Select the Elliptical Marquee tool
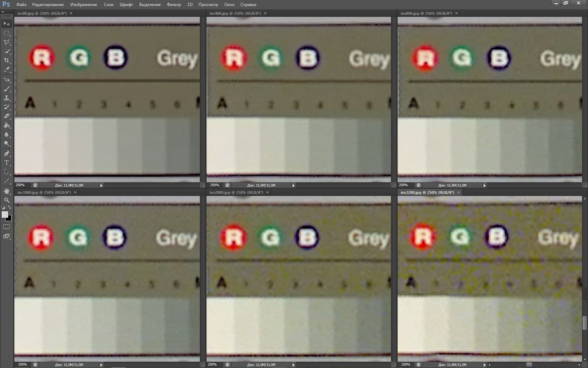The height and width of the screenshot is (368, 588). tap(7, 33)
